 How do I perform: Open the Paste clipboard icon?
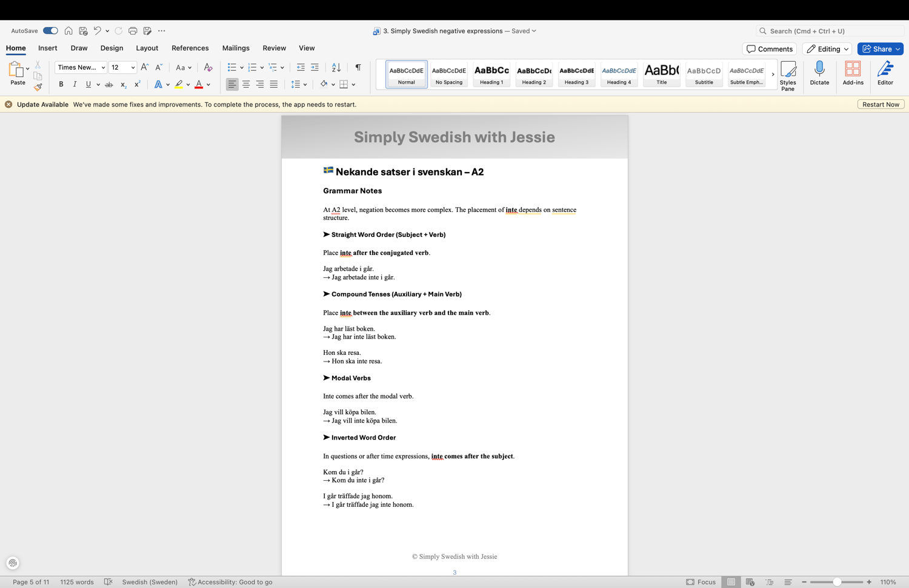[15, 70]
